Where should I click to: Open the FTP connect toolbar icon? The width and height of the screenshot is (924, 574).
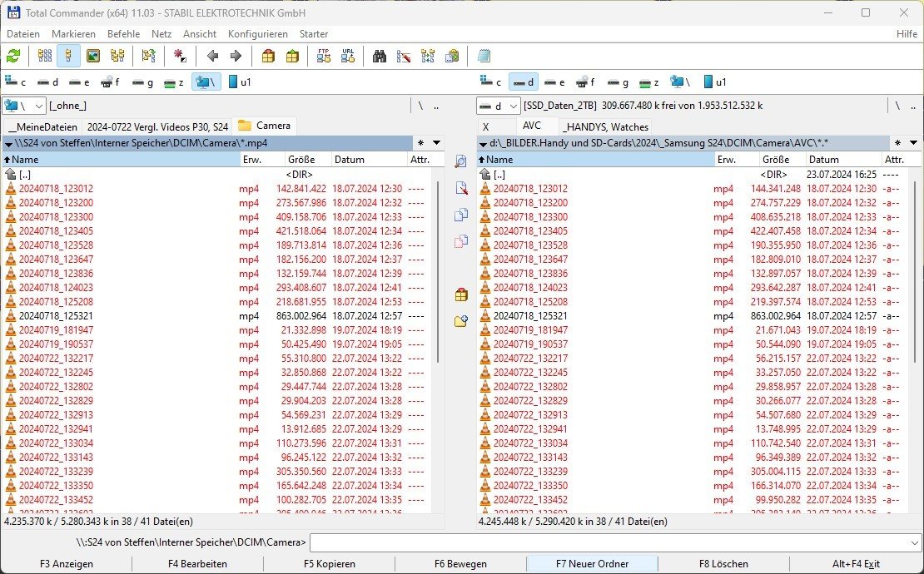pos(324,57)
